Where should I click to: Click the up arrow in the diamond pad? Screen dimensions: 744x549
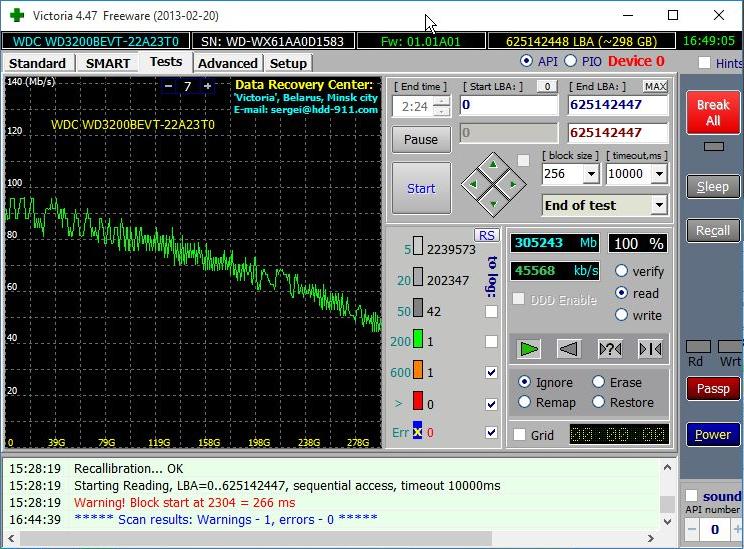(x=493, y=165)
